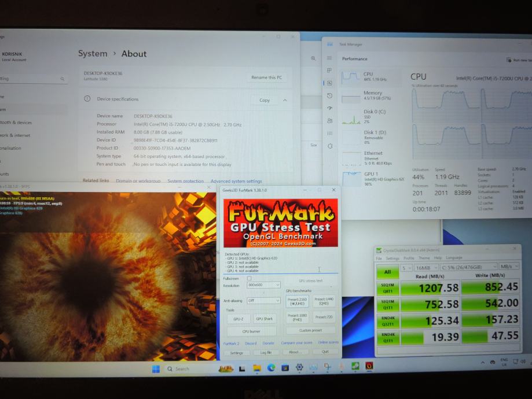Tick the Fullscreen checkbox in FurMark
Viewport: 532px width, 399px height.
coord(250,278)
